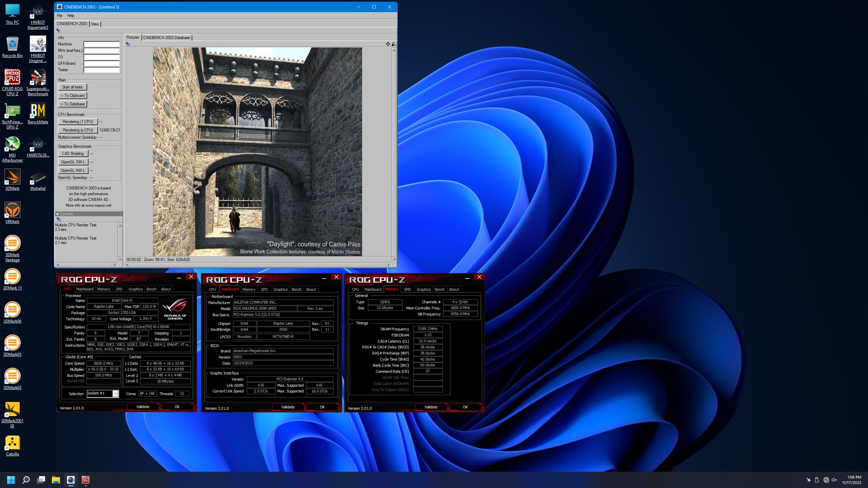Run the OpenGL HW-L test
This screenshot has width=868, height=488.
click(x=73, y=170)
